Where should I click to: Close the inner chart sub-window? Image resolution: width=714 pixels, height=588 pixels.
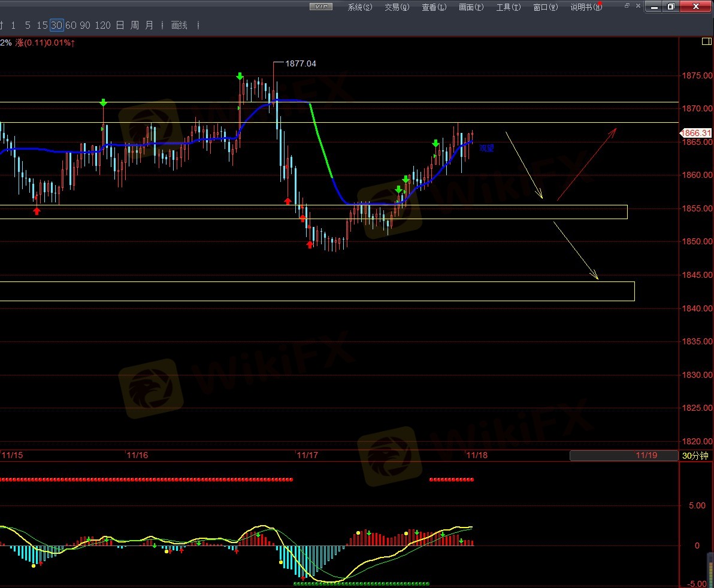click(639, 5)
